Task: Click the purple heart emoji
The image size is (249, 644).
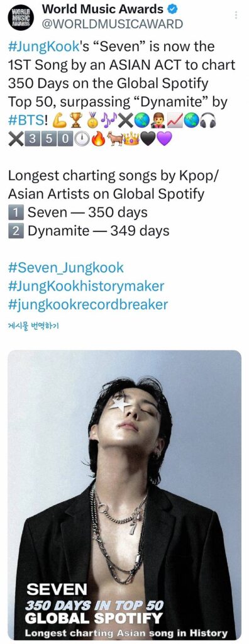Action: 165,140
